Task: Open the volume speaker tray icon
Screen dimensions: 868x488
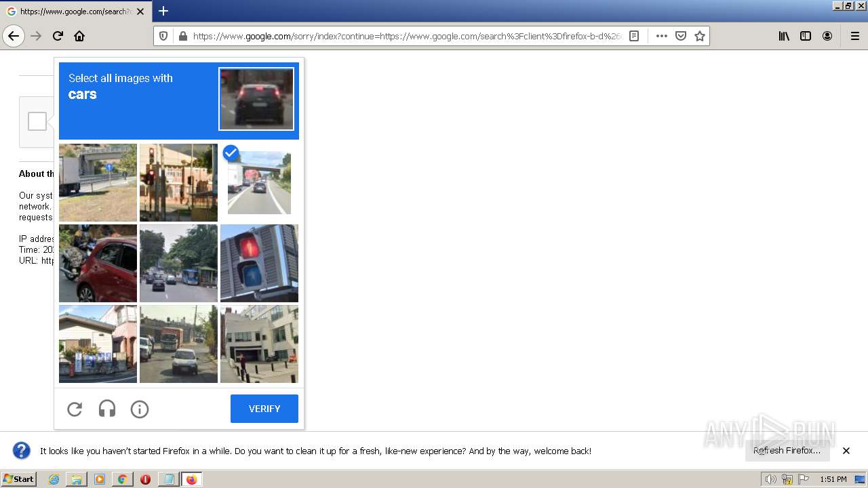Action: 770,479
